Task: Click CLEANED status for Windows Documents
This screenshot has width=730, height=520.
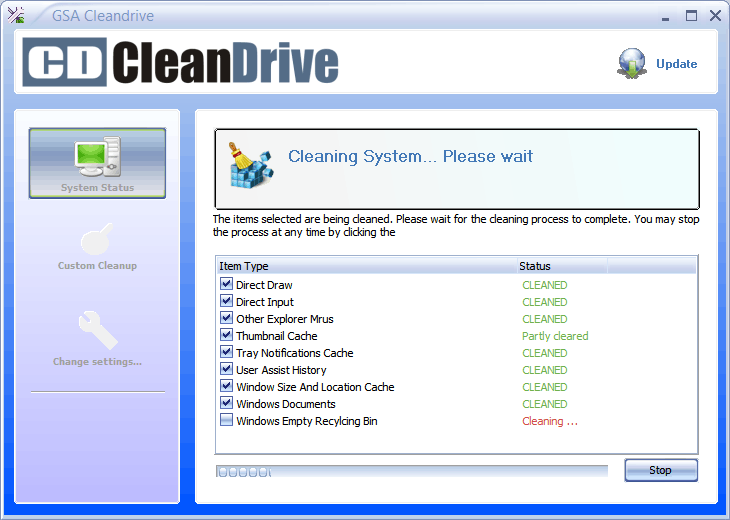Action: coord(545,404)
